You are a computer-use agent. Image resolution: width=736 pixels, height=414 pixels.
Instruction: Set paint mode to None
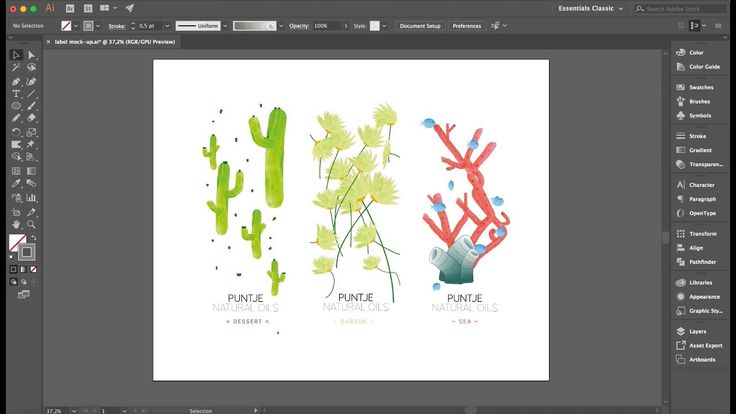pos(33,269)
